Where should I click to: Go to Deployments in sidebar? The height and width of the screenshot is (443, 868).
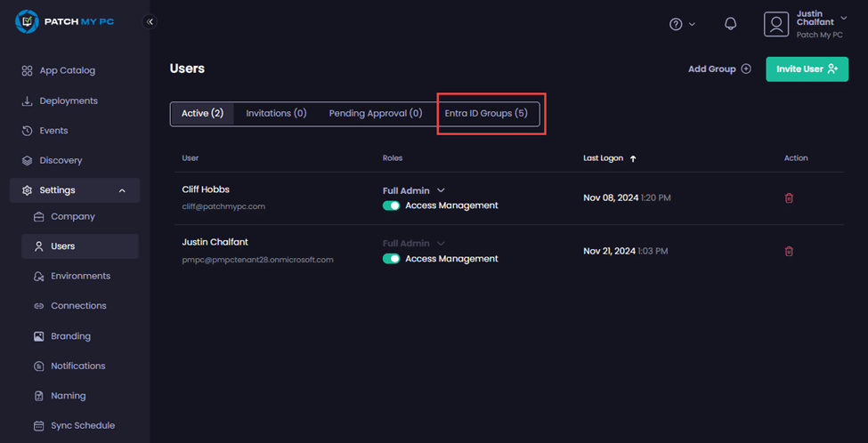coord(68,101)
